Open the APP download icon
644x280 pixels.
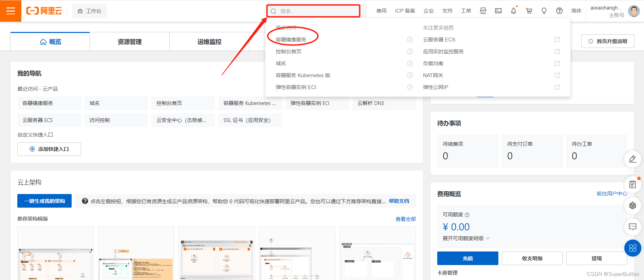483,11
